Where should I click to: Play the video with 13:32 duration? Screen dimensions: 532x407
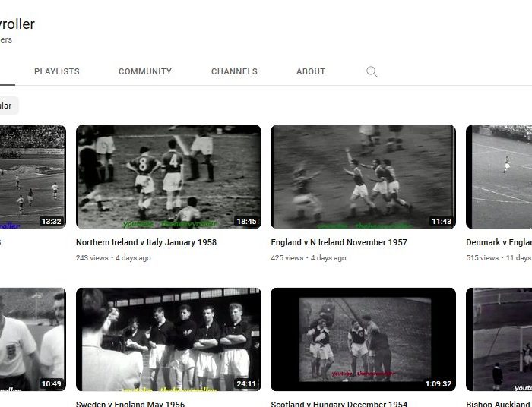pyautogui.click(x=32, y=177)
